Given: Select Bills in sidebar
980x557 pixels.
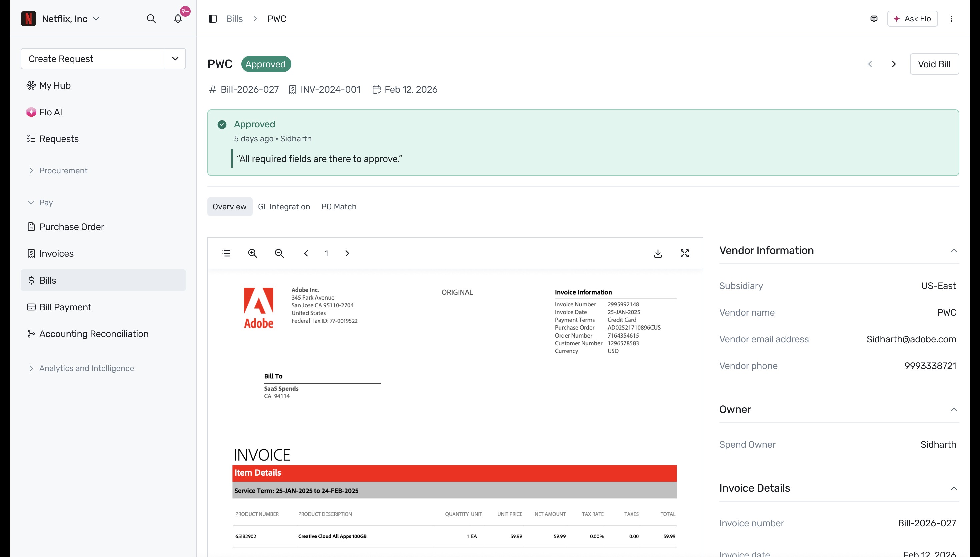Looking at the screenshot, I should 103,281.
